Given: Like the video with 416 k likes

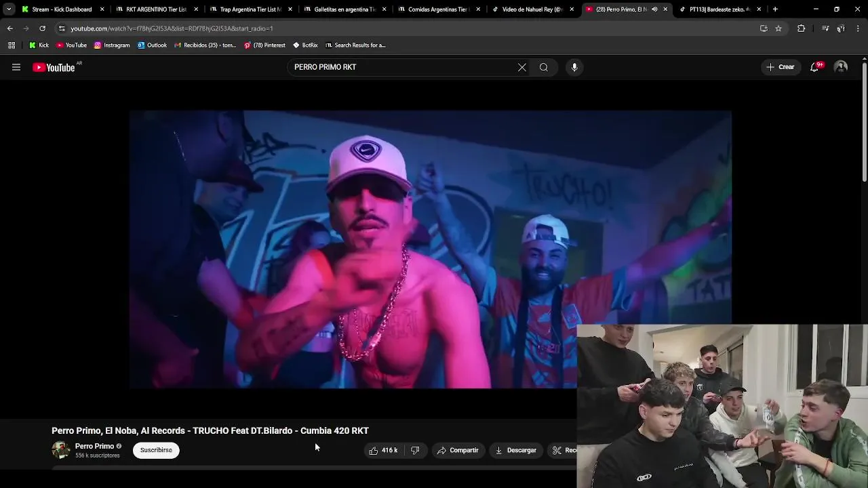Looking at the screenshot, I should pyautogui.click(x=383, y=450).
